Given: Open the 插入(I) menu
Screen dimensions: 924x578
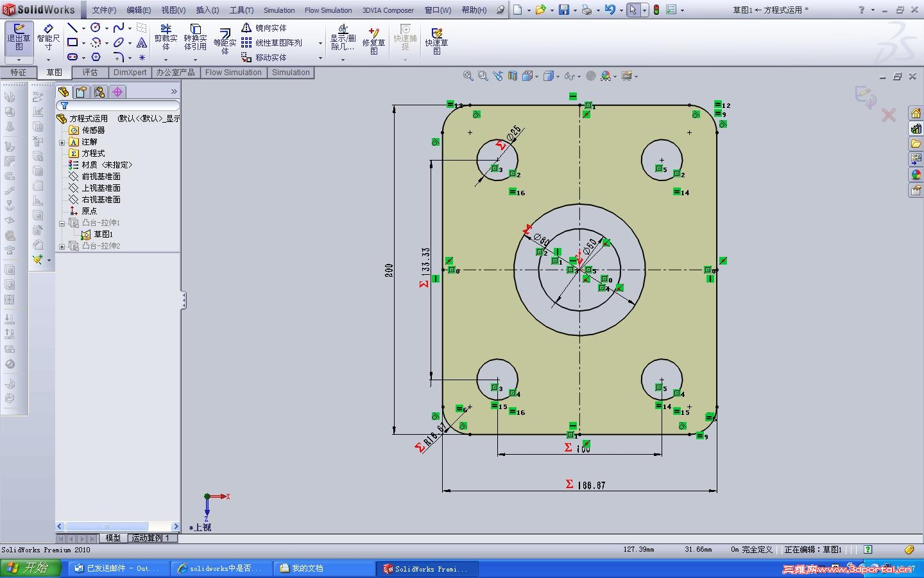Looking at the screenshot, I should coord(207,10).
